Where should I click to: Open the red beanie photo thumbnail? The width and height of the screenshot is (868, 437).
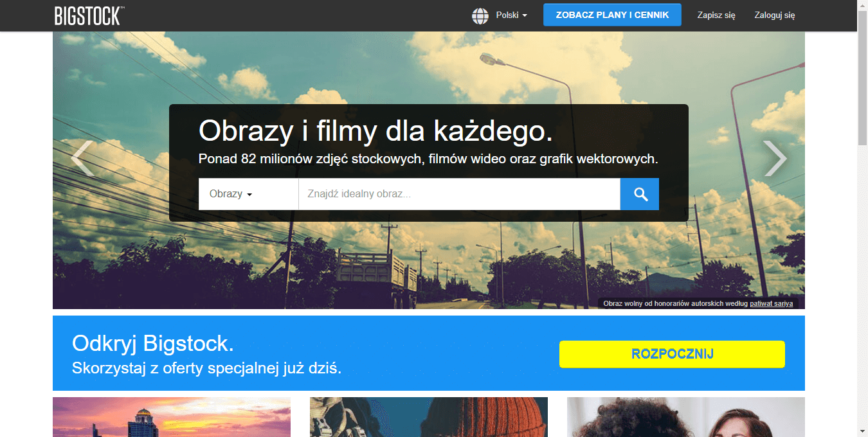pyautogui.click(x=429, y=416)
